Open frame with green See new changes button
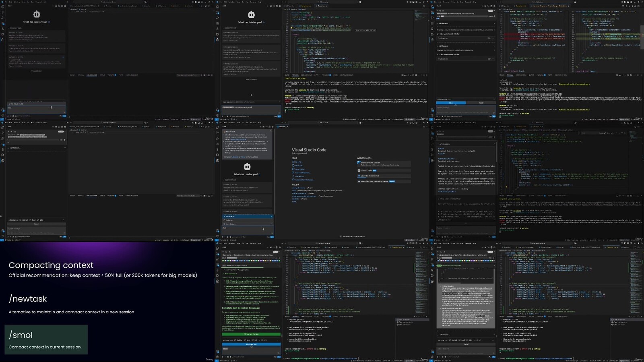 pyautogui.click(x=322, y=302)
